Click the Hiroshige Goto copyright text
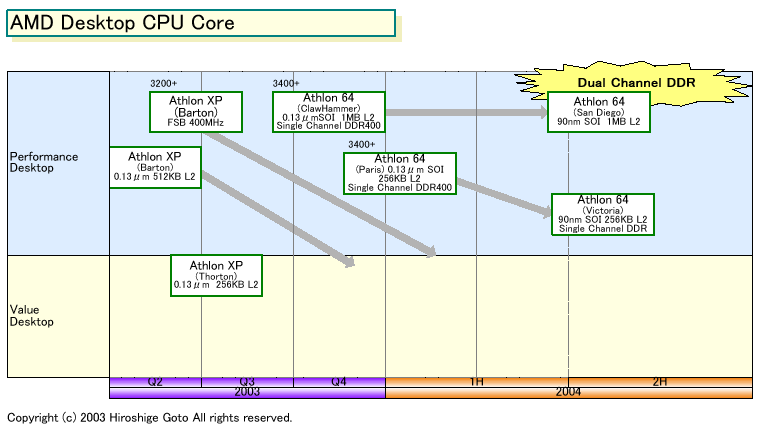This screenshot has width=760, height=439. click(x=150, y=418)
